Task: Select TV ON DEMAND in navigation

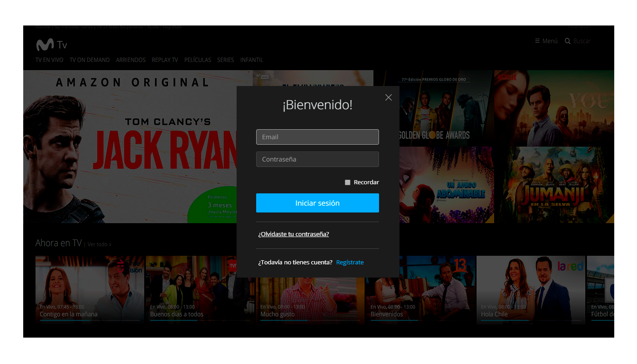Action: click(90, 60)
